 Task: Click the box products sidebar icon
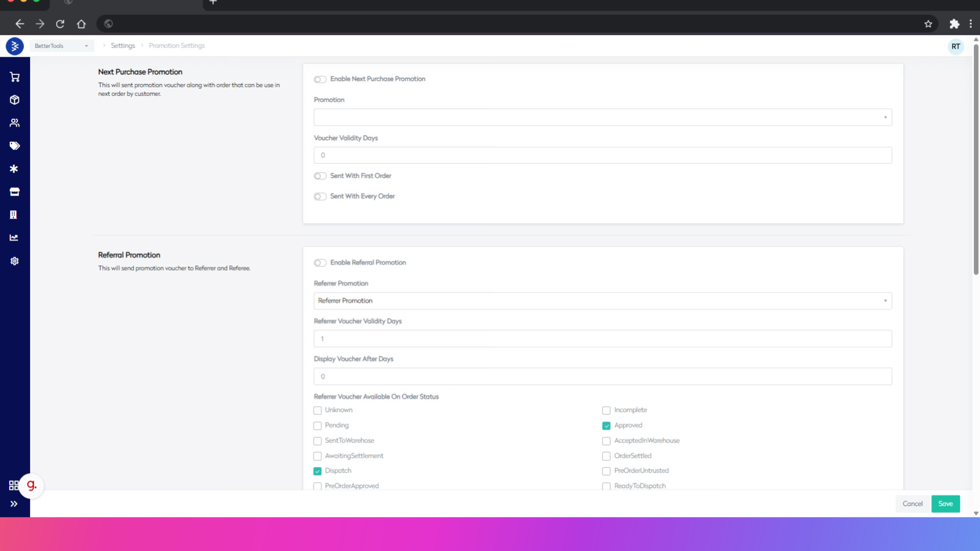click(14, 100)
